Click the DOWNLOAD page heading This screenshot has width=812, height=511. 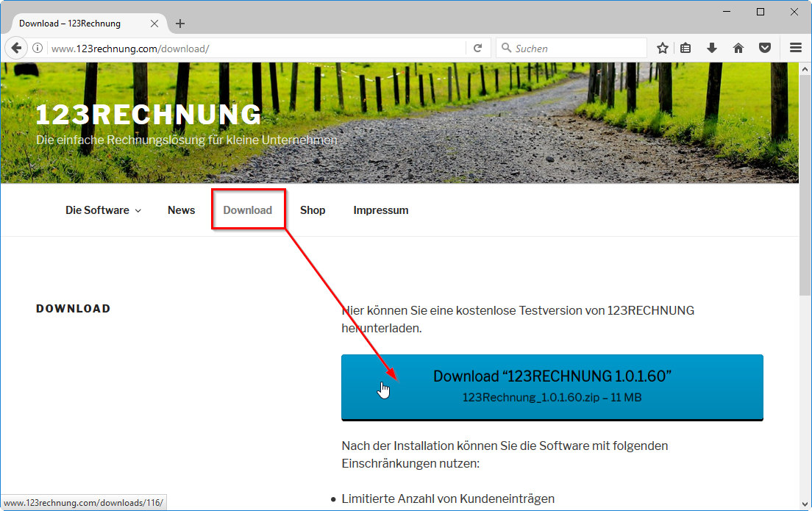[x=73, y=309]
